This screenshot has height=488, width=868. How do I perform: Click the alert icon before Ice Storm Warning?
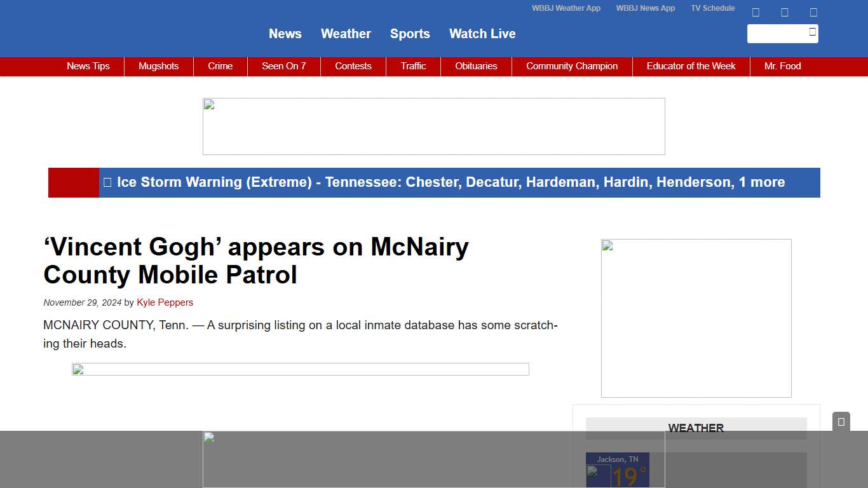107,182
